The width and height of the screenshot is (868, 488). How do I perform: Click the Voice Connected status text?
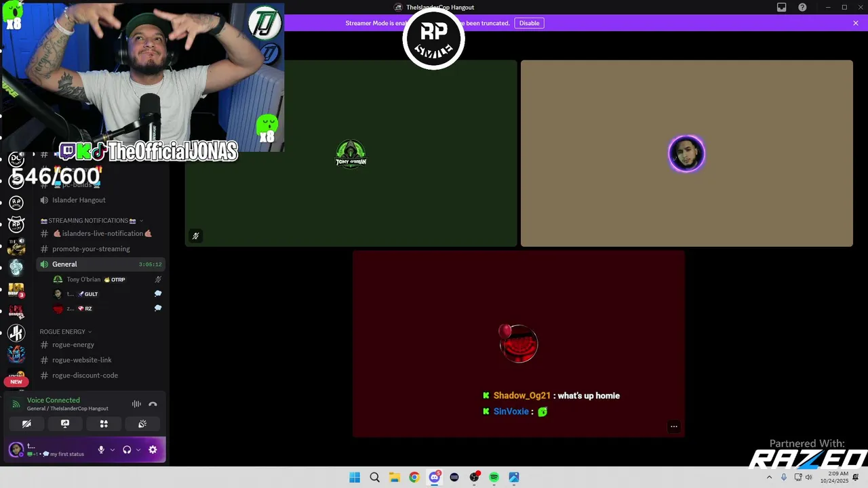[x=54, y=400]
